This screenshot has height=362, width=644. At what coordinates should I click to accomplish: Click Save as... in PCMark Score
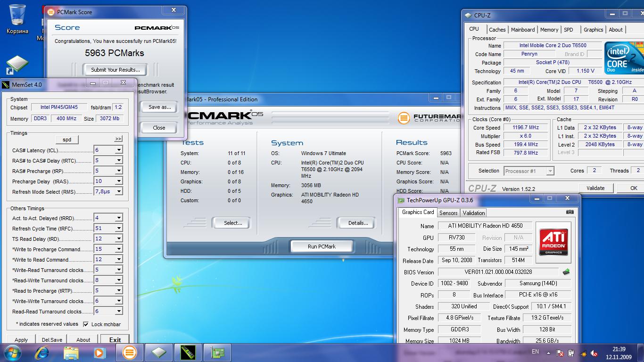159,107
